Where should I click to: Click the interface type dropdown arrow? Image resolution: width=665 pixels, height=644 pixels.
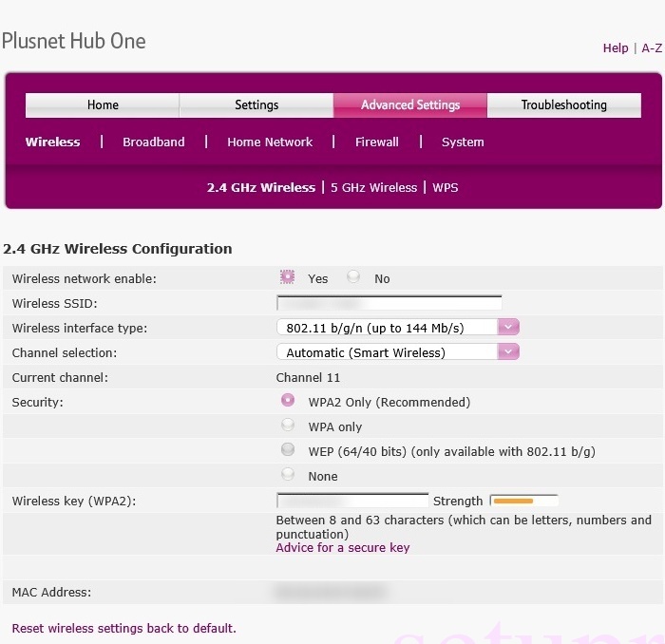[508, 328]
